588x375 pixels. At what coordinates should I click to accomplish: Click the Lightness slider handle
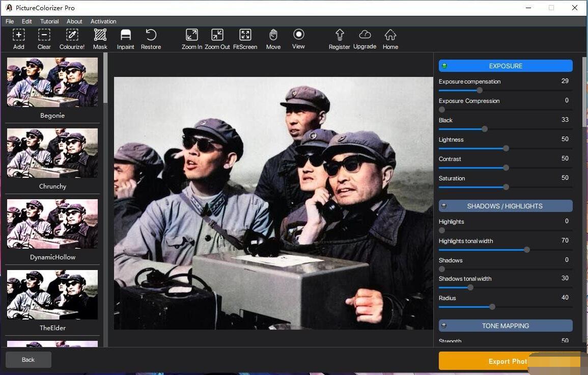coord(506,148)
